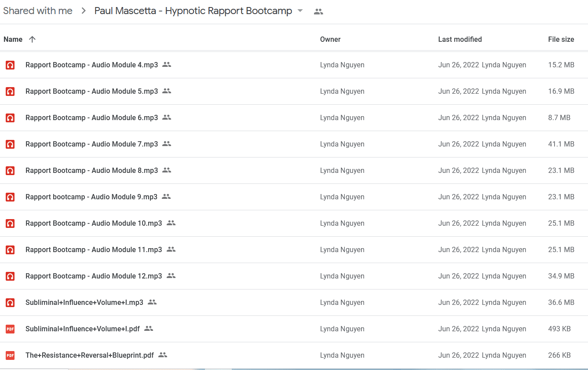The height and width of the screenshot is (370, 588).
Task: Sort by Last modified column header
Action: [x=460, y=39]
